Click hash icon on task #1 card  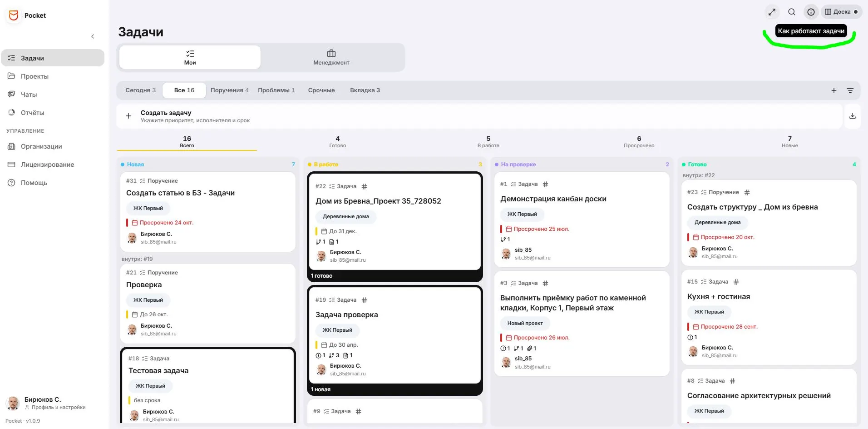point(545,184)
